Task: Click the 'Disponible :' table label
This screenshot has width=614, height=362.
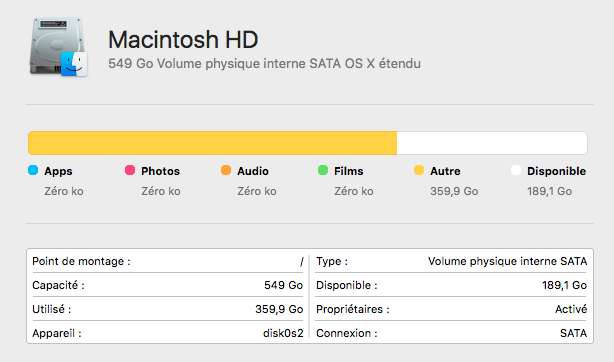Action: [x=347, y=285]
